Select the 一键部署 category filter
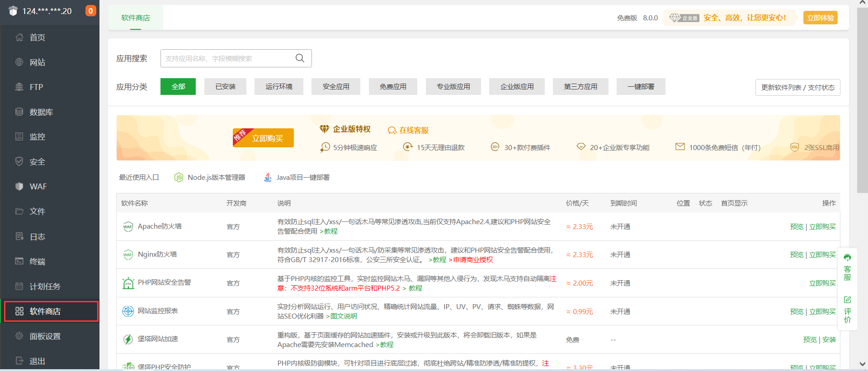Viewport: 868px width, 371px height. click(641, 86)
